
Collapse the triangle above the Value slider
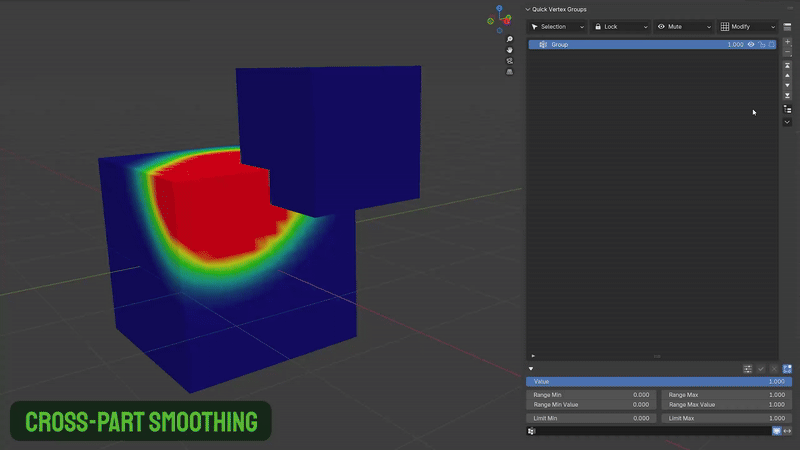coord(531,368)
